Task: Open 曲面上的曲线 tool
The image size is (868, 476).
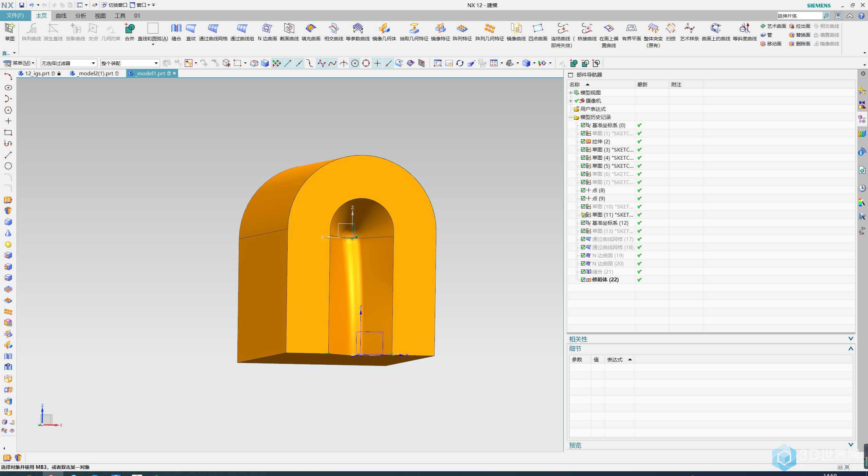Action: point(716,32)
